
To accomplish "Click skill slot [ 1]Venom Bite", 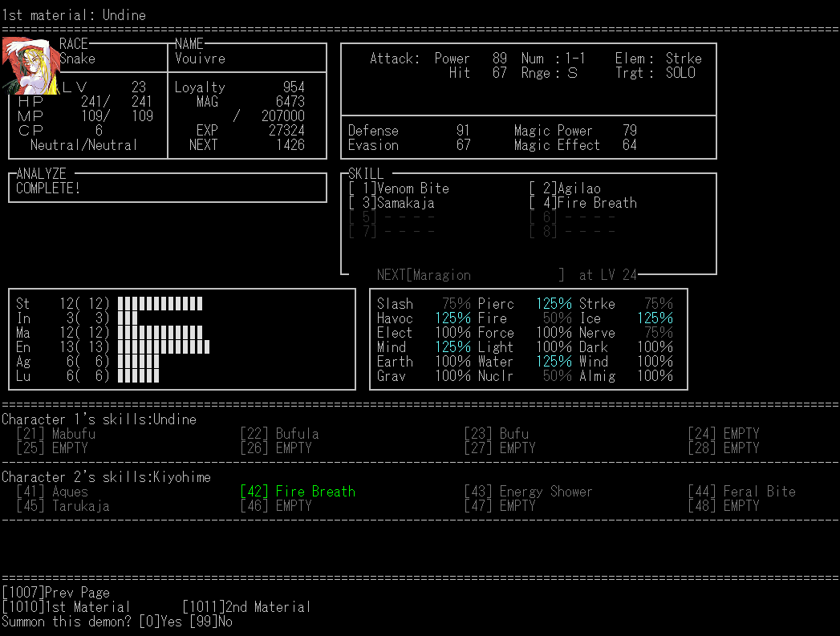I will tap(400, 188).
